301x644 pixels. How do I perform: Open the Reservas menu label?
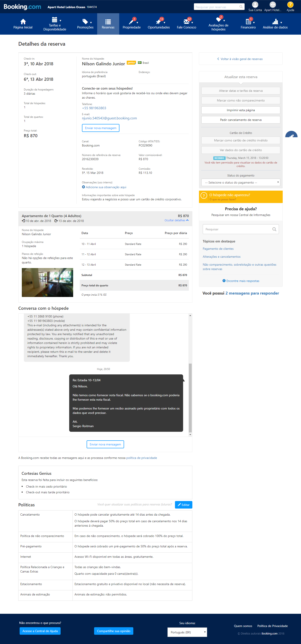(x=108, y=27)
